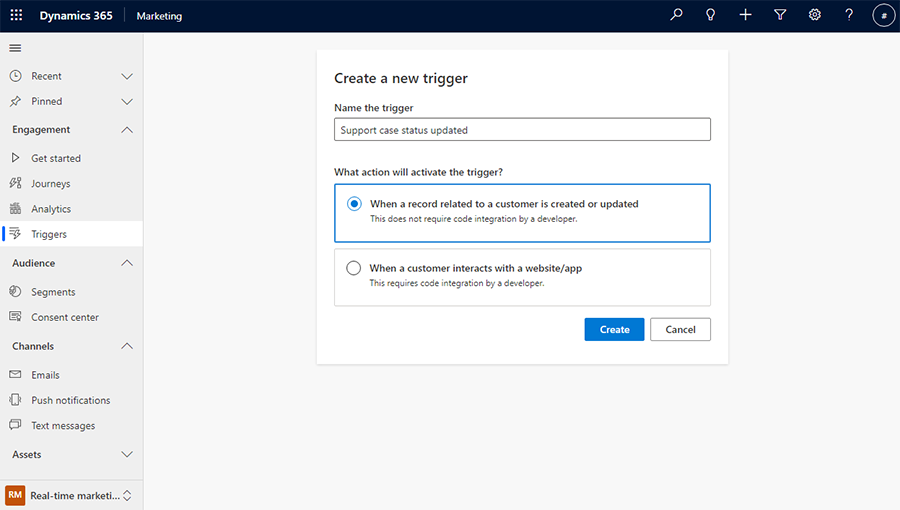
Task: Open the user account avatar
Action: pyautogui.click(x=883, y=16)
